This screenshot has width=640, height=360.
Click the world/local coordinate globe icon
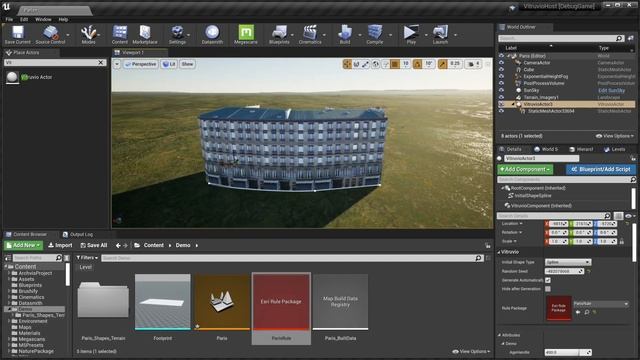click(376, 64)
